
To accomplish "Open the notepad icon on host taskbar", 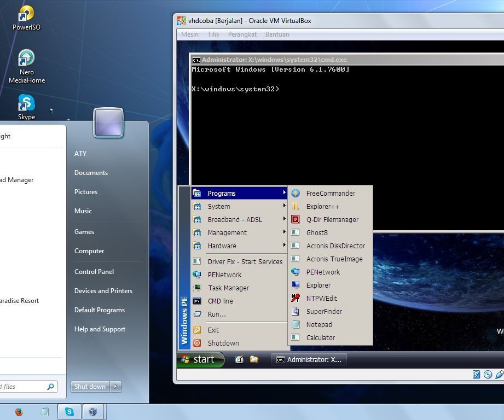I will coord(45,412).
